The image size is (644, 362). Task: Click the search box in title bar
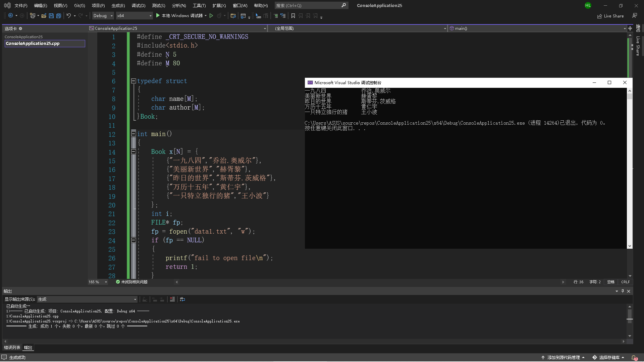tap(309, 5)
